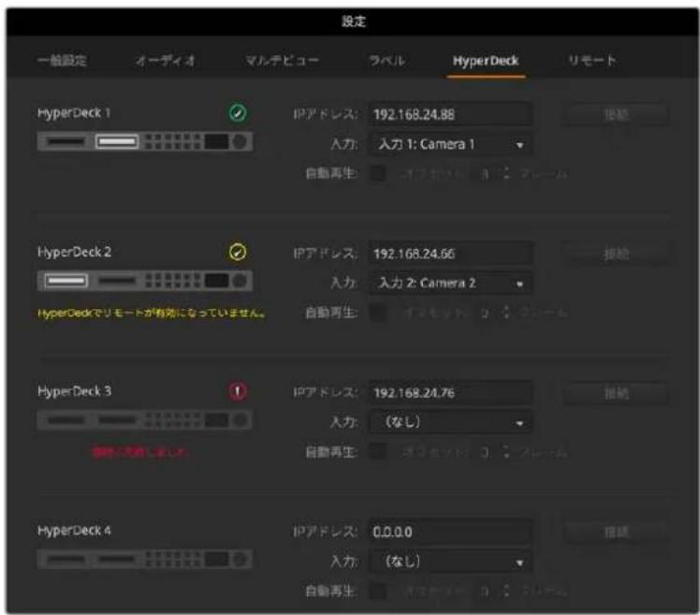
Task: Click HyperDeck 3 red error status icon
Action: point(238,391)
